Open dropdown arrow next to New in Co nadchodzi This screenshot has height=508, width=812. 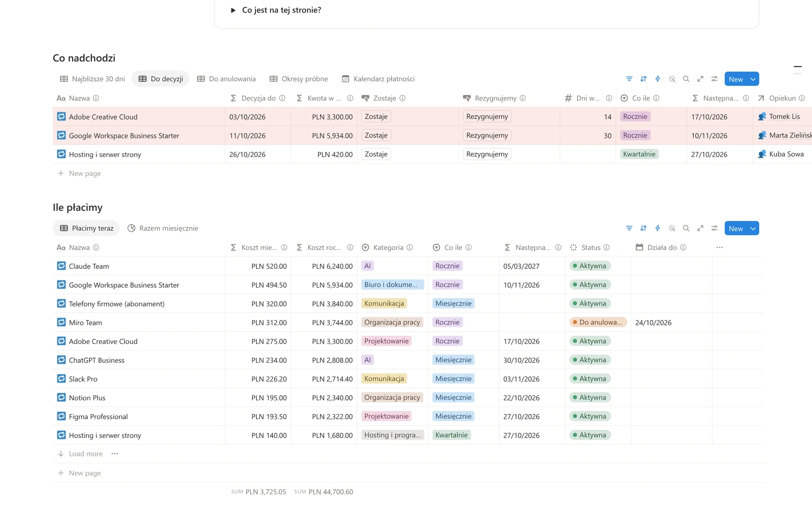(x=753, y=79)
